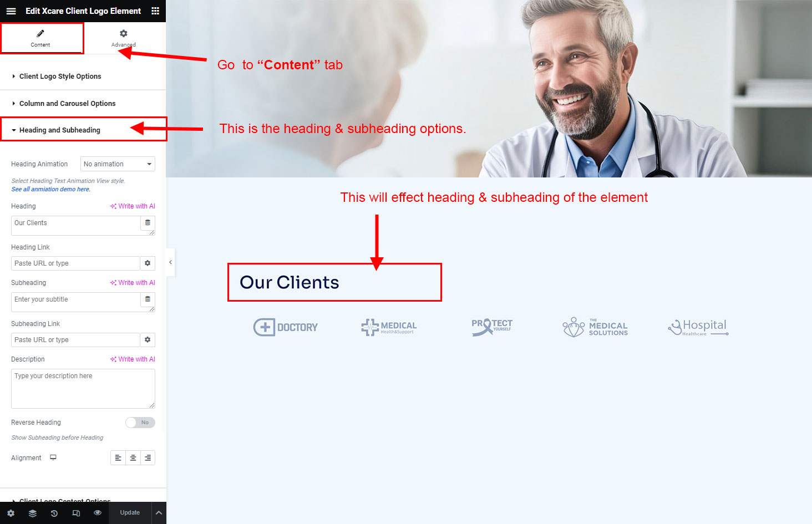This screenshot has width=812, height=524.
Task: Open 'See all animation demo here' link
Action: [x=51, y=190]
